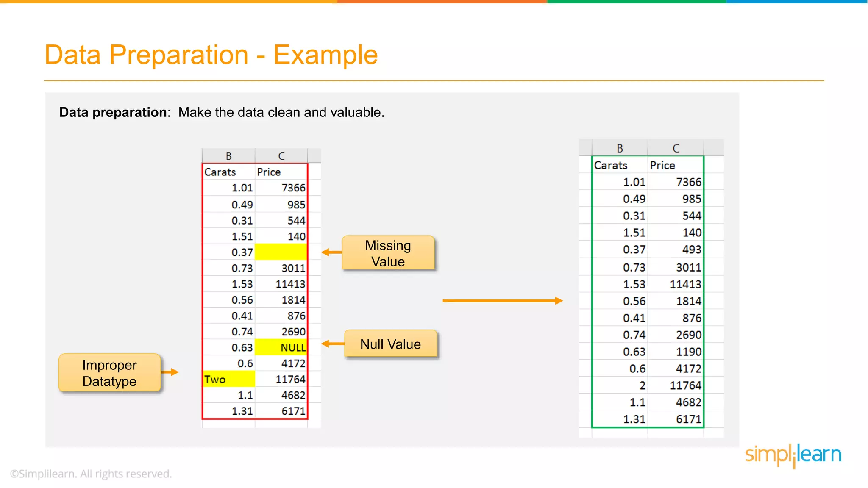Select '7366' in the red-bordered table
Screen dimensions: 868x488
281,188
